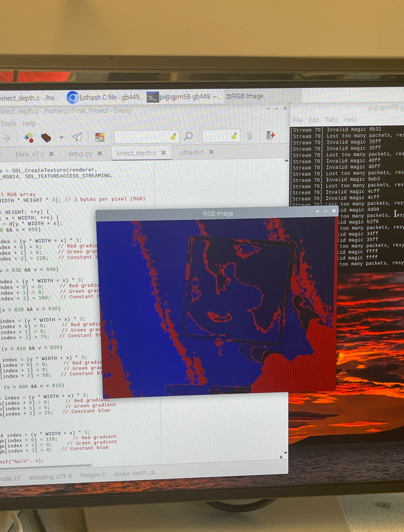This screenshot has height=532, width=404.
Task: Open the uthash.h file tab
Action: (192, 152)
